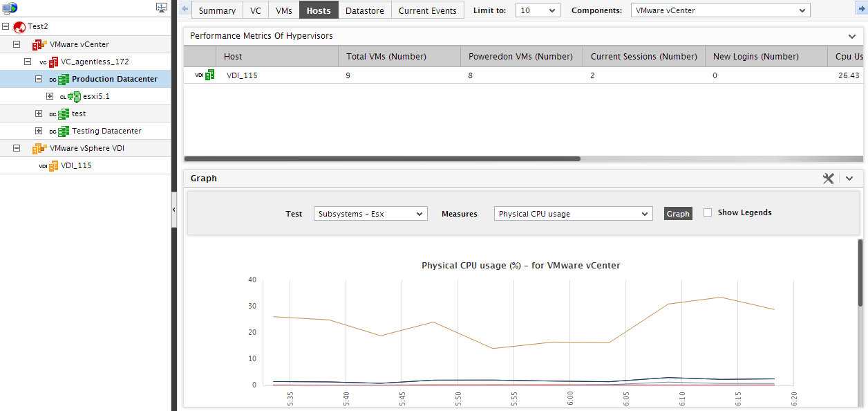This screenshot has height=411, width=868.
Task: Enable the Show Legends checkbox
Action: [x=708, y=213]
